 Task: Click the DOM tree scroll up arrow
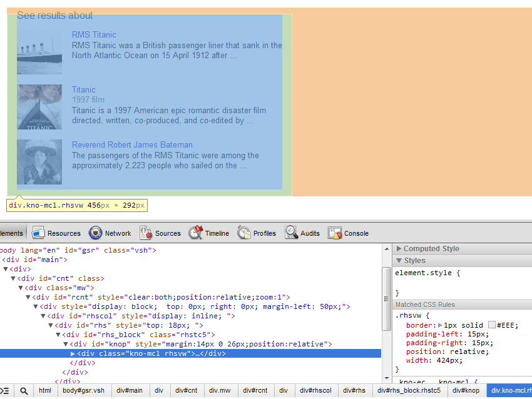tap(387, 249)
